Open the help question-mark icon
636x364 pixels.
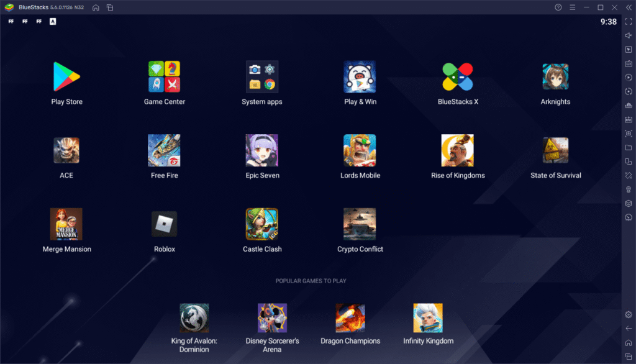pos(558,7)
